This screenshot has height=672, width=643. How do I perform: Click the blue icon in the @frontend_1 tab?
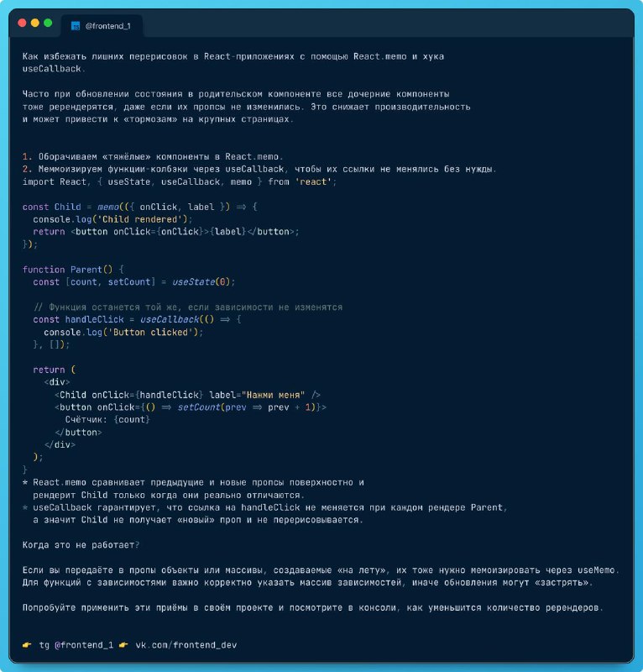[76, 26]
